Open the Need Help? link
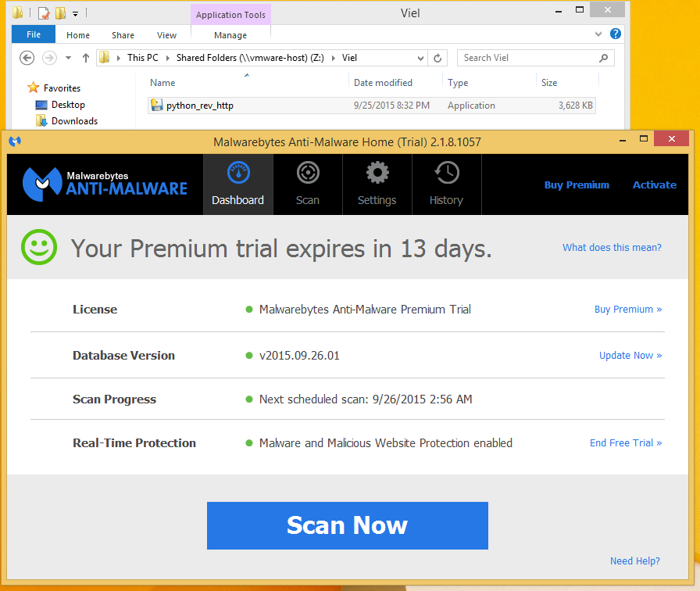Viewport: 700px width, 591px height. pos(635,561)
